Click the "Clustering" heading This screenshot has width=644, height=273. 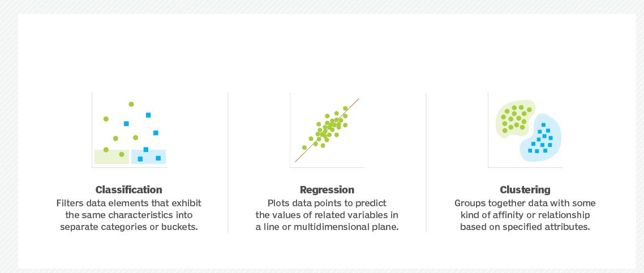click(525, 190)
